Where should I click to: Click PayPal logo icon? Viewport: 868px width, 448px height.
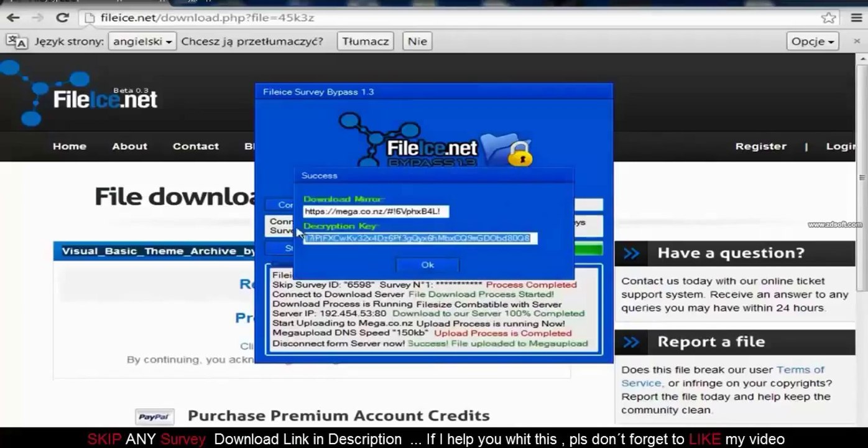click(x=154, y=417)
